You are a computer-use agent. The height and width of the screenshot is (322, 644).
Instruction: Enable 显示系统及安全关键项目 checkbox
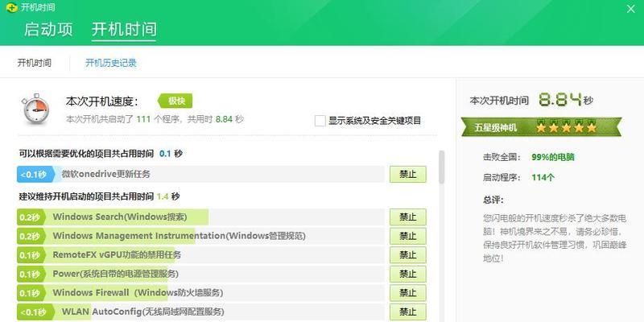(320, 121)
